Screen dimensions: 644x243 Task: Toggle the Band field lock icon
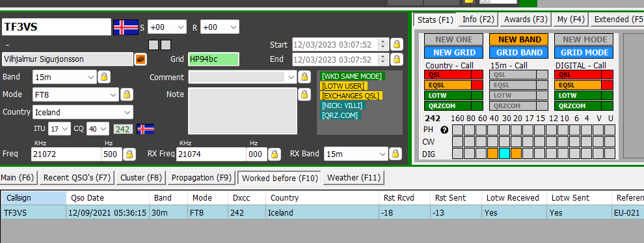point(104,77)
